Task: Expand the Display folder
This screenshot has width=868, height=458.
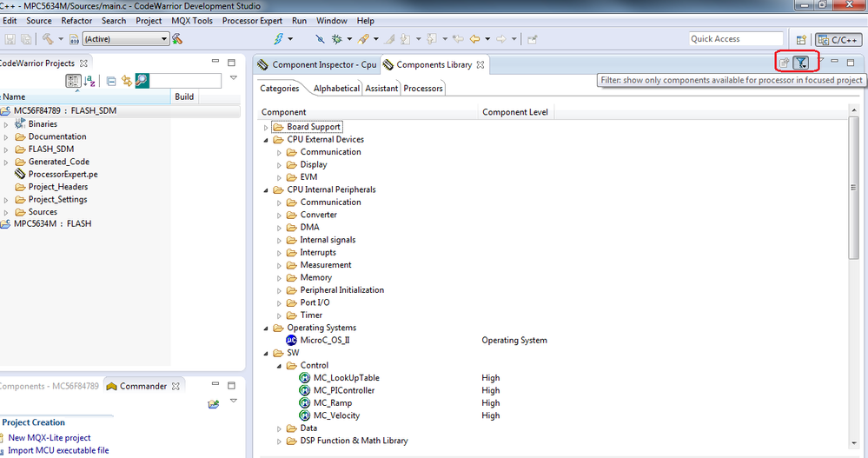Action: point(279,165)
